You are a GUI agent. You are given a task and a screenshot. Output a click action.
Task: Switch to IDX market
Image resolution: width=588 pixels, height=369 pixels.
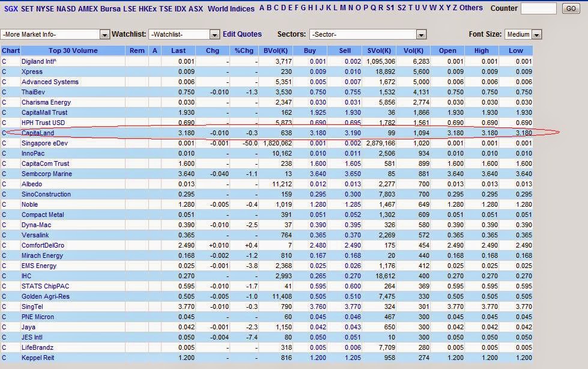[x=180, y=8]
